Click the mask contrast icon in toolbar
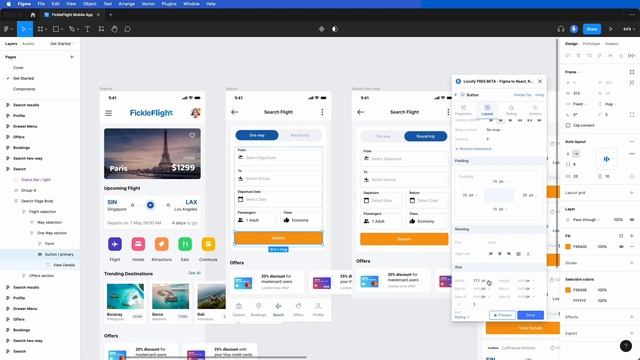 (x=335, y=29)
